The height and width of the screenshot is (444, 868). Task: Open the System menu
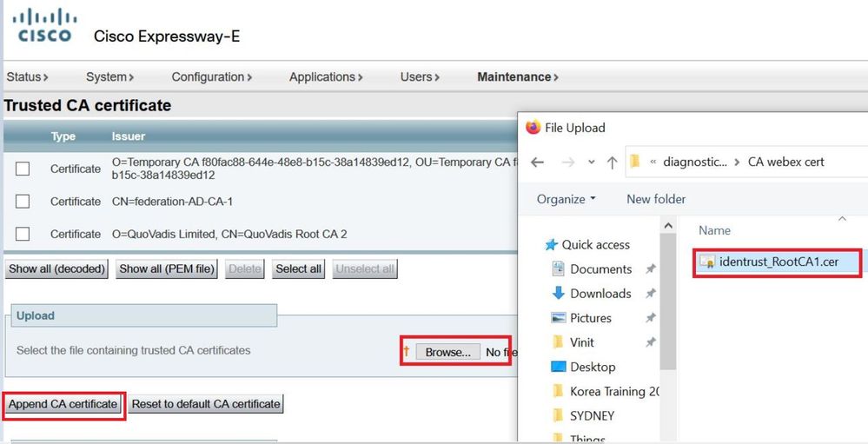(109, 77)
